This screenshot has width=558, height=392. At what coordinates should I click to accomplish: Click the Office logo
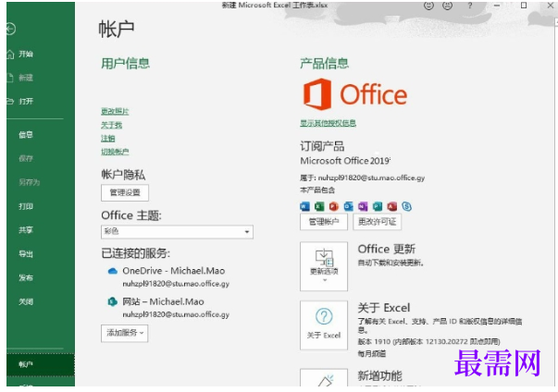[354, 94]
